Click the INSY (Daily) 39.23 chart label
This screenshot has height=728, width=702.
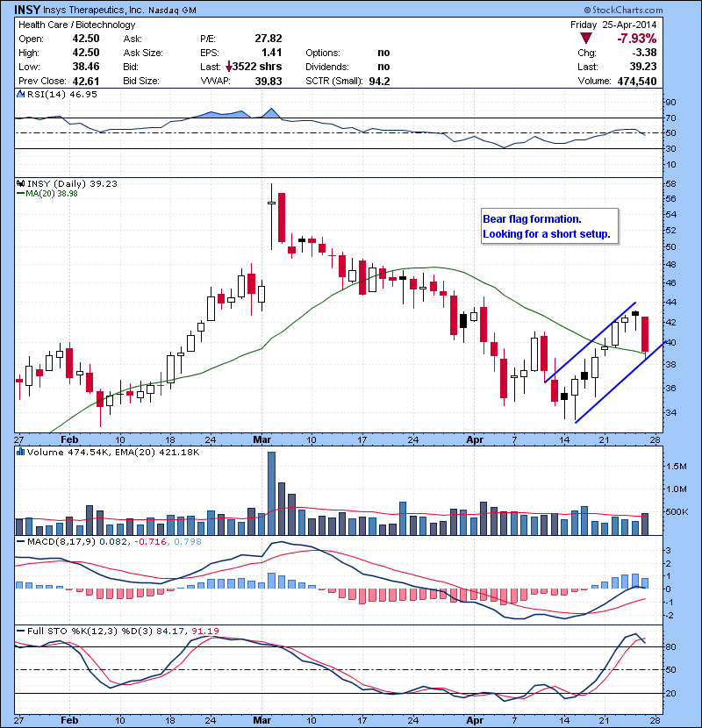[72, 183]
